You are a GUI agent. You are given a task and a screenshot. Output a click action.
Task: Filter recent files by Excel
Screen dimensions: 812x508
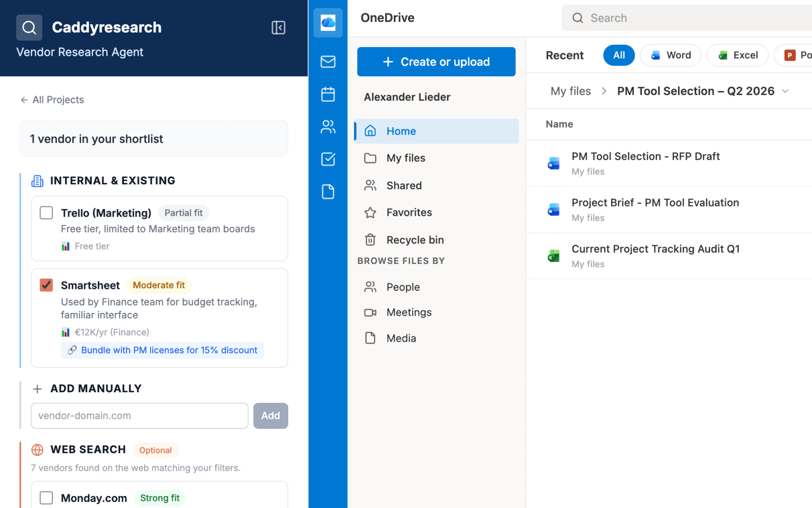[x=737, y=55]
